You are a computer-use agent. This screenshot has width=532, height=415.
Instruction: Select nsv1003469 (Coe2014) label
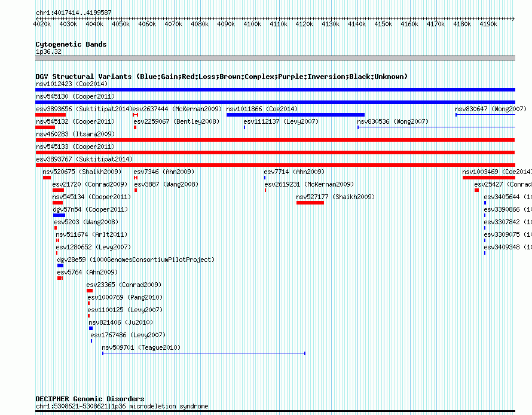coord(497,172)
